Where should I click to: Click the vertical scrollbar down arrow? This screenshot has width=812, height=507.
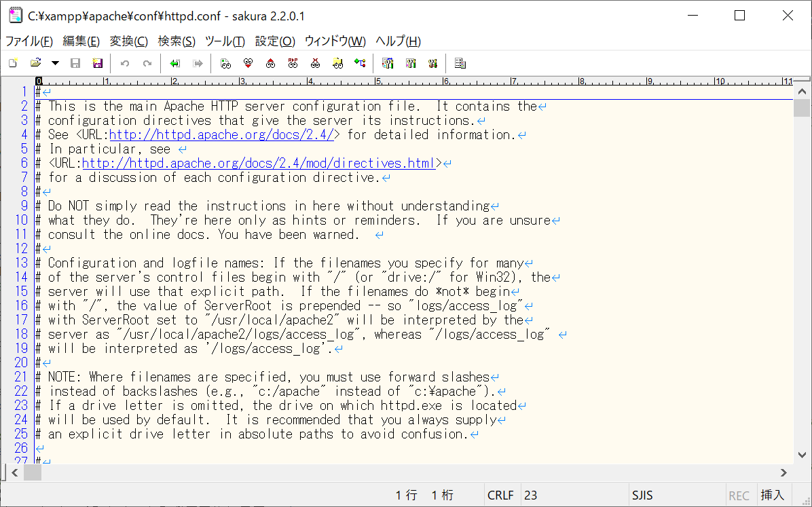click(802, 455)
